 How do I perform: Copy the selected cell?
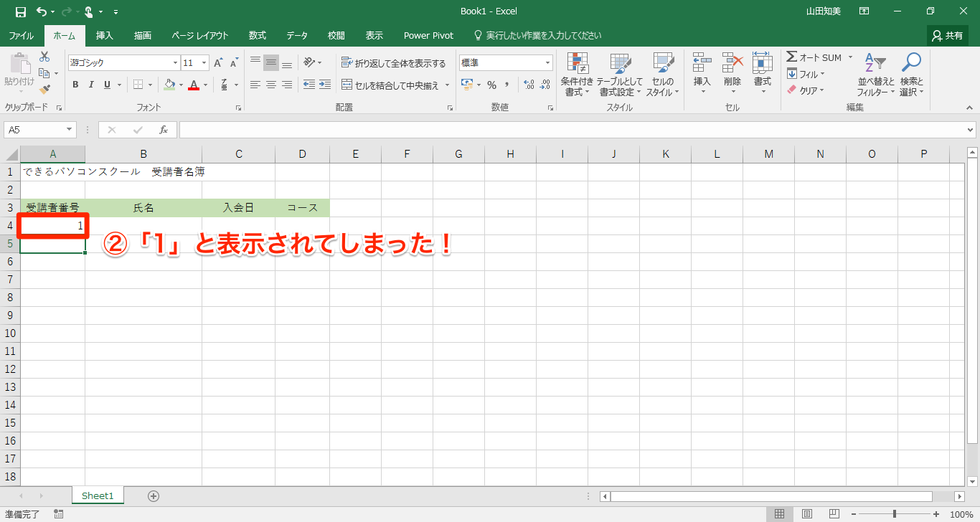click(44, 73)
